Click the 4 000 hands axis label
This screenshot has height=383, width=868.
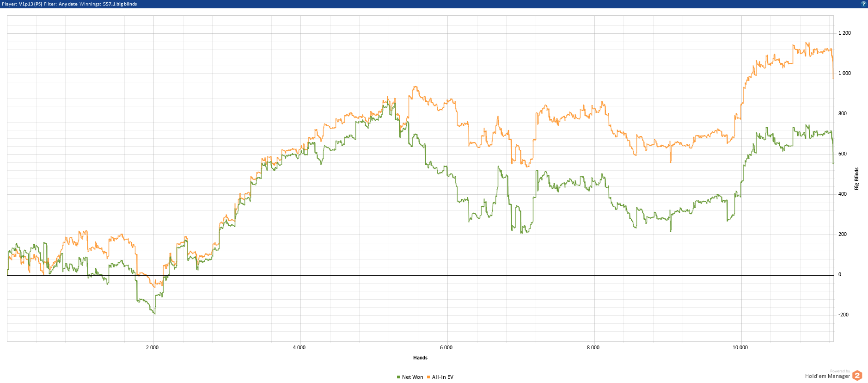coord(299,347)
